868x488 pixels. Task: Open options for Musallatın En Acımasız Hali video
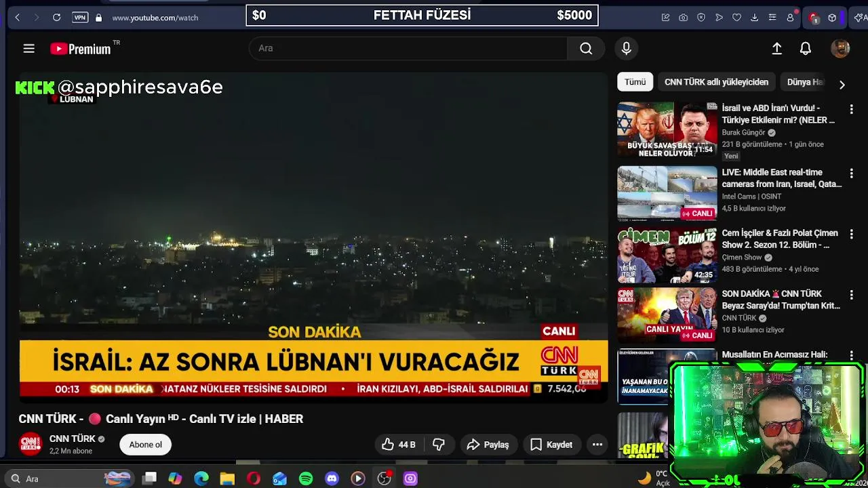tap(852, 355)
